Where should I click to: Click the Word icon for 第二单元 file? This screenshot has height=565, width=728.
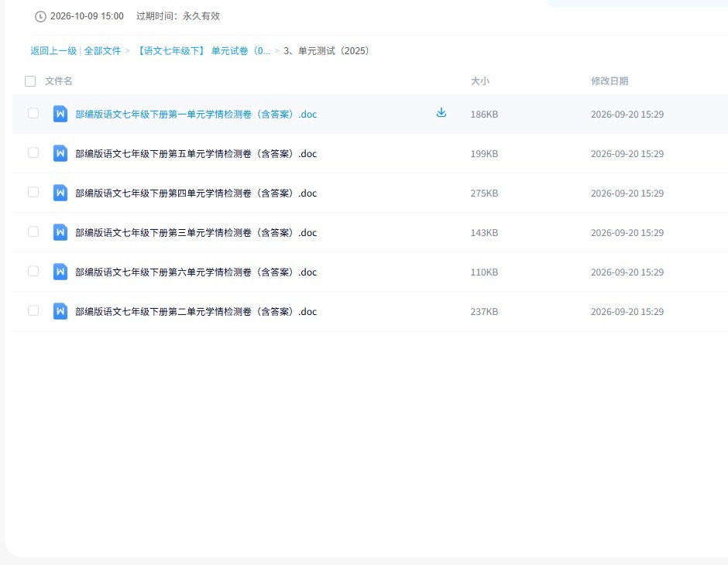60,311
